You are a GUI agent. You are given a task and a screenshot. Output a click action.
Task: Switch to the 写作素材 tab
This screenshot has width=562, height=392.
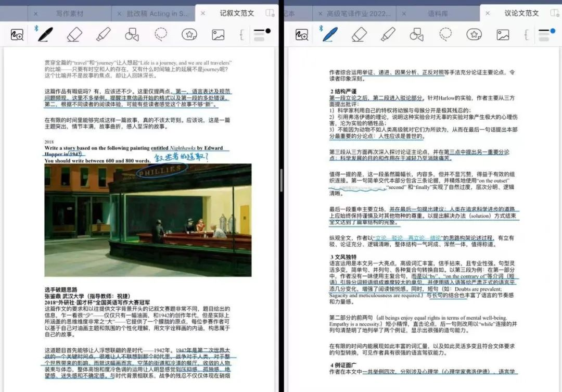point(69,13)
